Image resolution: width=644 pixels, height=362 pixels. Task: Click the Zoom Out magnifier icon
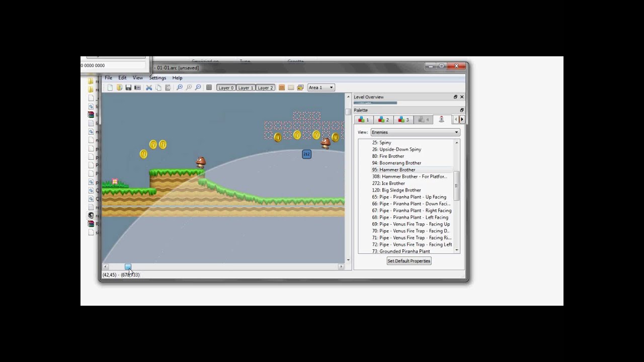point(198,87)
